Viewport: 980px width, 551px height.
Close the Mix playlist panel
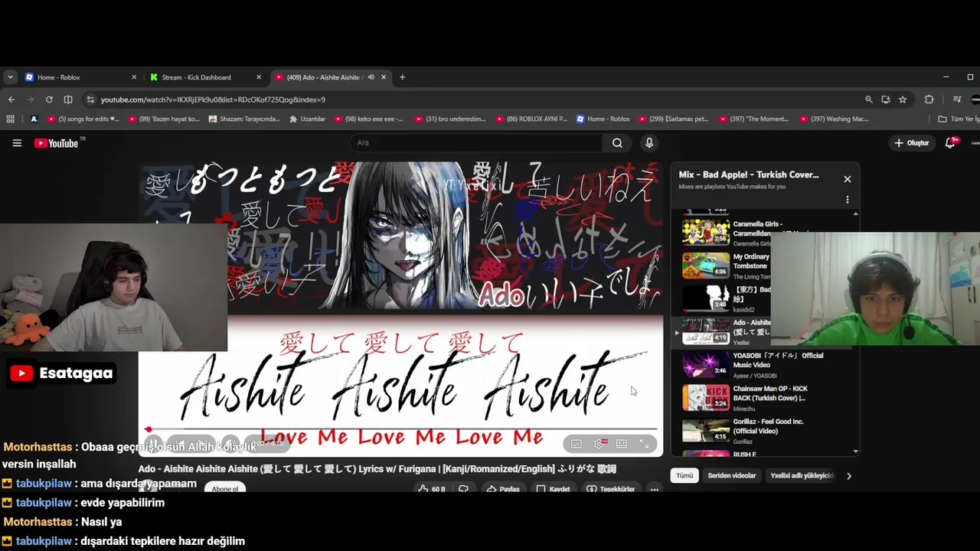click(847, 179)
